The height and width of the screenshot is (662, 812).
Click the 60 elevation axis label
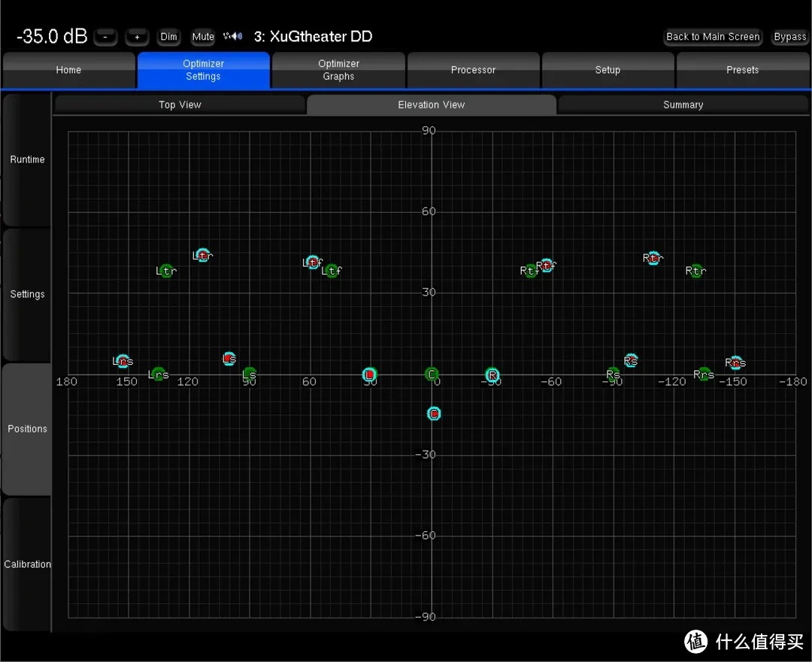pyautogui.click(x=429, y=211)
